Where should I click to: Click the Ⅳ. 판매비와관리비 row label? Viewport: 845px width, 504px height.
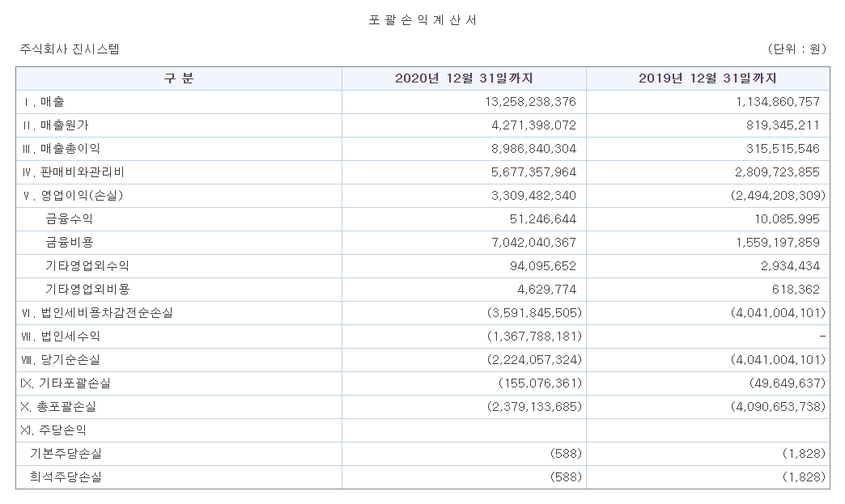(x=73, y=172)
